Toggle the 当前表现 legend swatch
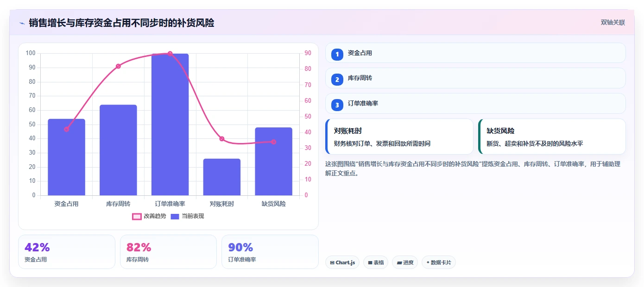Image resolution: width=644 pixels, height=287 pixels. 175,216
